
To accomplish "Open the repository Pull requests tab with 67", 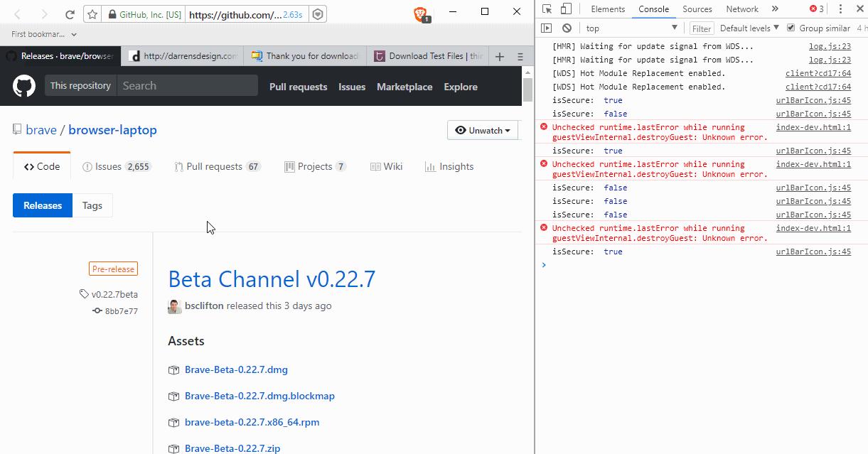I will [x=217, y=167].
